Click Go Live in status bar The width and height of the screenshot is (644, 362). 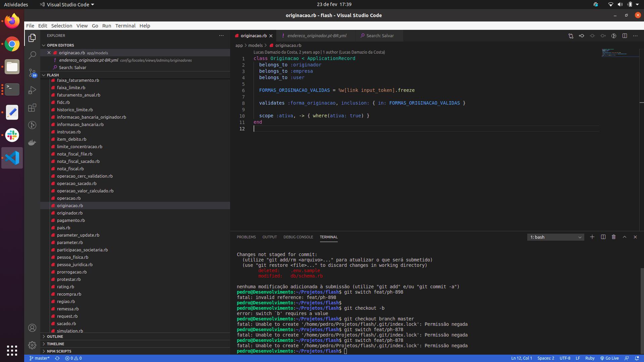[609, 358]
